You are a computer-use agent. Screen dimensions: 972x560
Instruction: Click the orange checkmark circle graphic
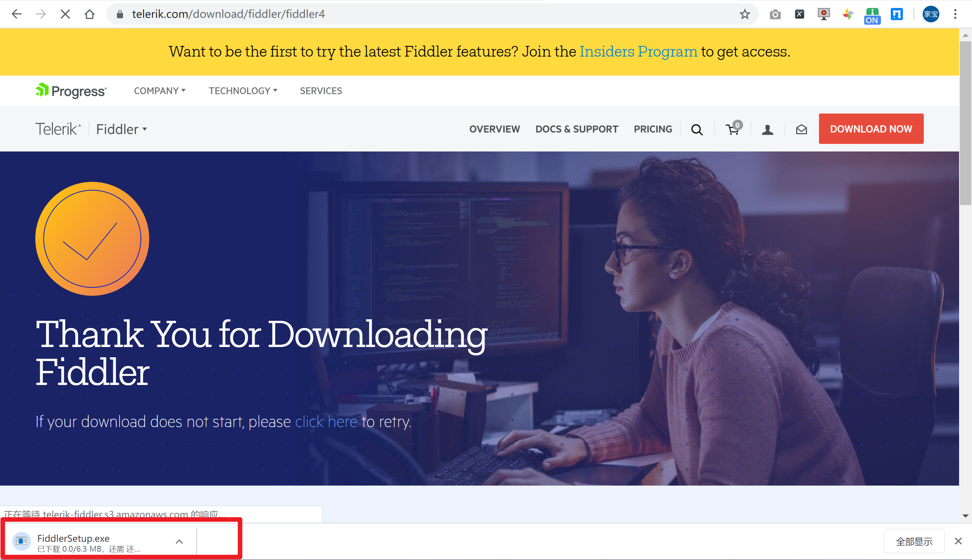92,239
